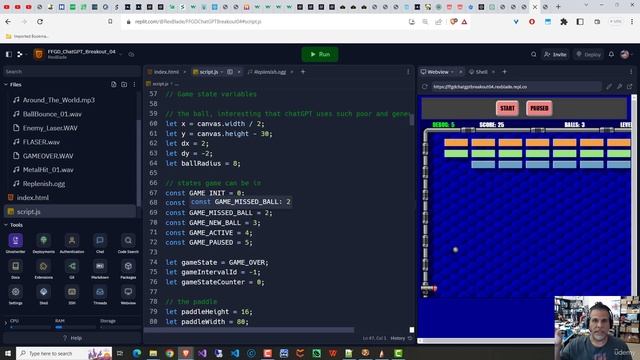Open the Settings tool
640x360 pixels.
16,295
